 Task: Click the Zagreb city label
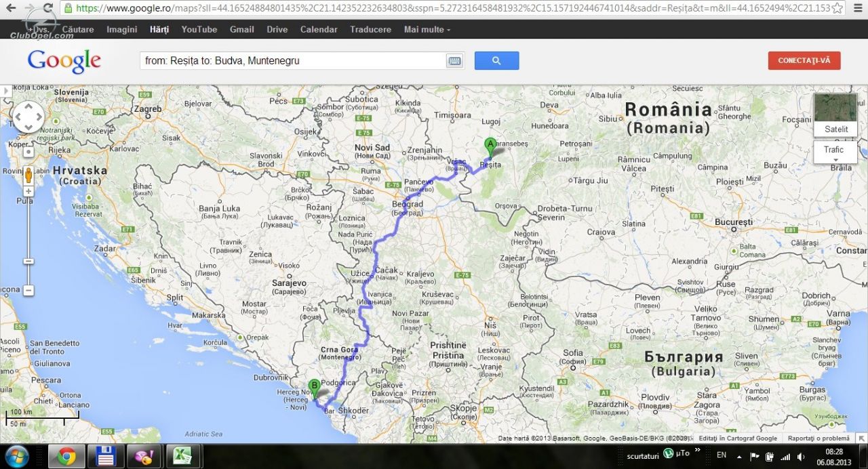point(148,108)
